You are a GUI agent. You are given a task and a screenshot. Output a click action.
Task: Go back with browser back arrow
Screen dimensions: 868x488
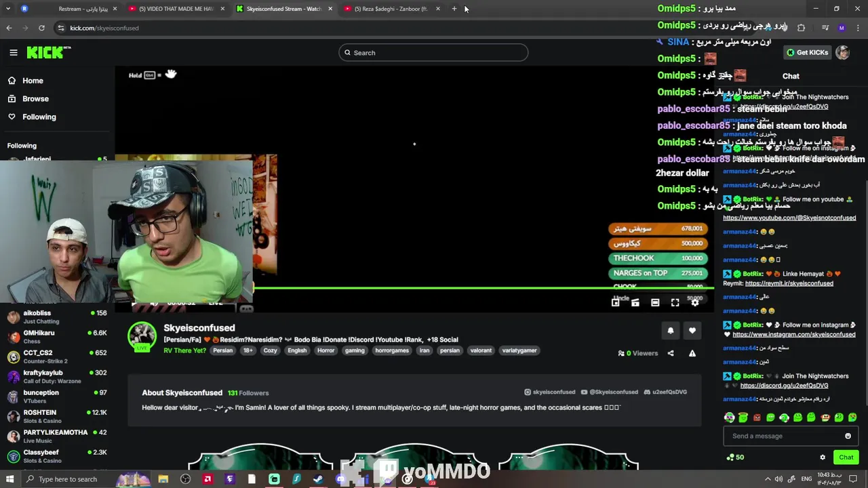[9, 28]
